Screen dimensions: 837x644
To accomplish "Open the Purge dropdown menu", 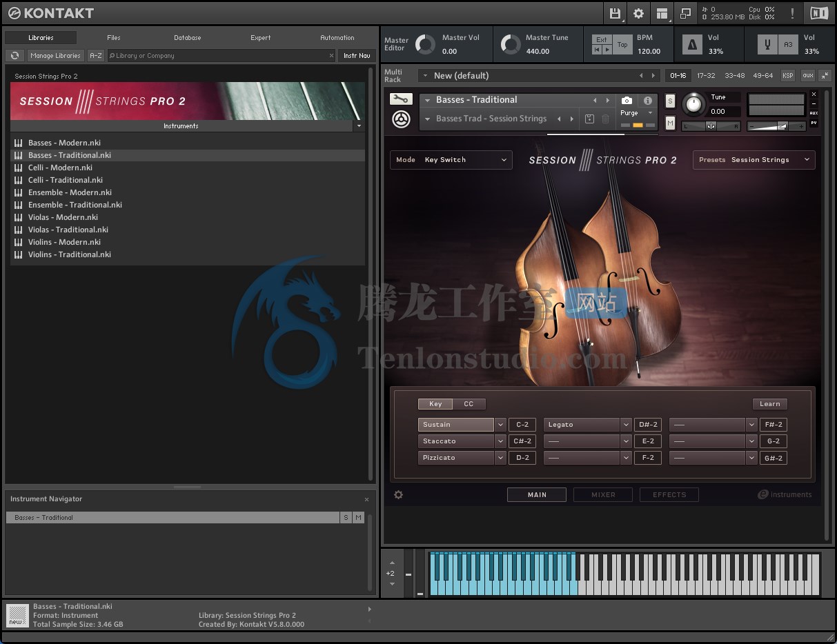I will click(x=636, y=113).
